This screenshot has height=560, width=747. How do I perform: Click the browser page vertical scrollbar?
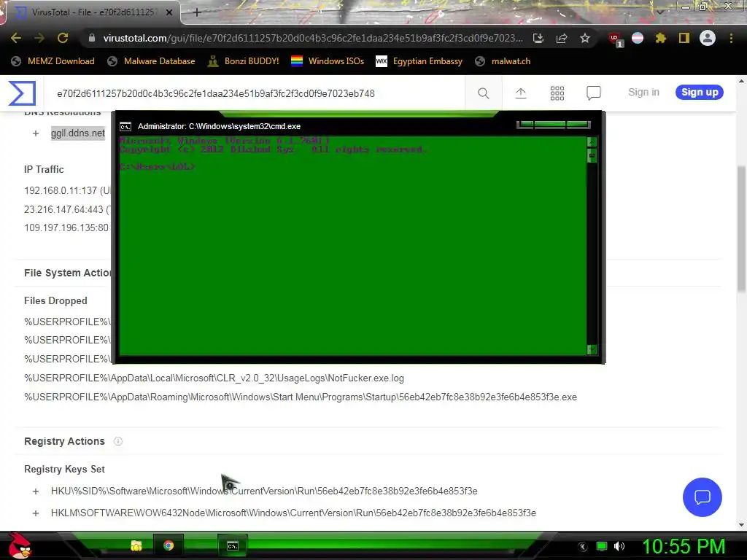point(742,228)
